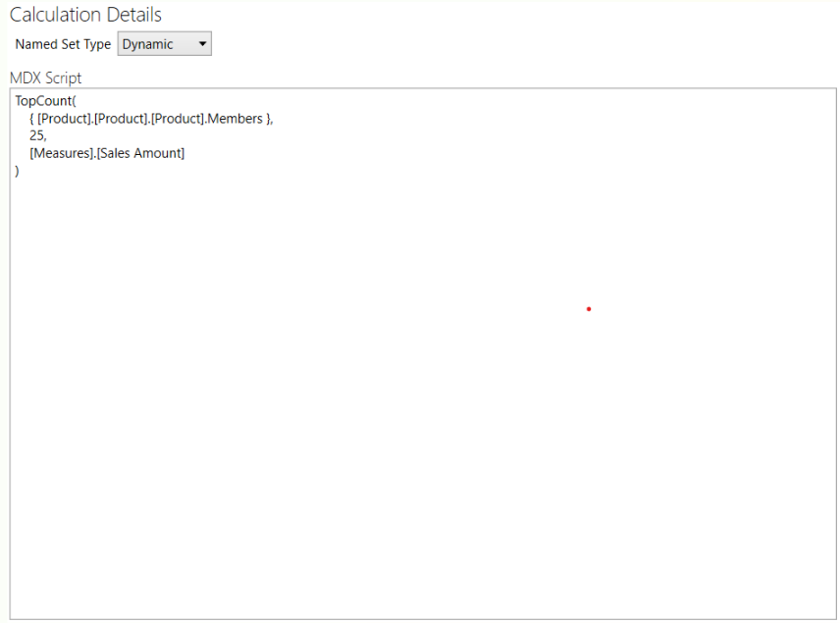Click the dropdown arrow next to Dynamic
Viewport: 840px width, 623px height.
(x=203, y=43)
